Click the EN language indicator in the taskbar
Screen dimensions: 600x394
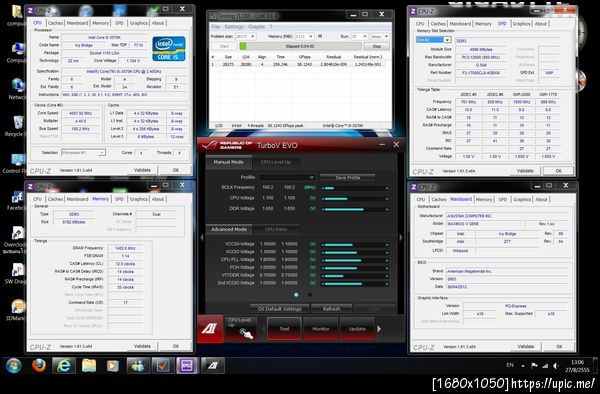[x=510, y=365]
